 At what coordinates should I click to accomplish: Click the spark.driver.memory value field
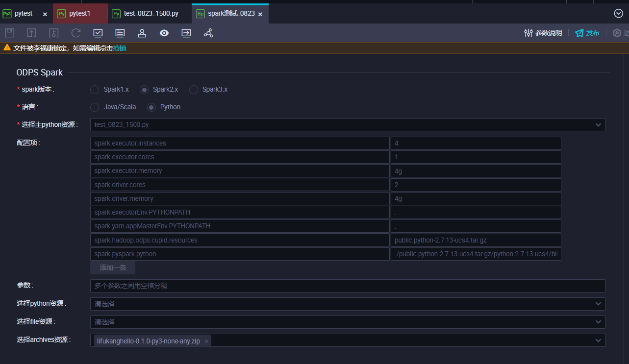476,198
